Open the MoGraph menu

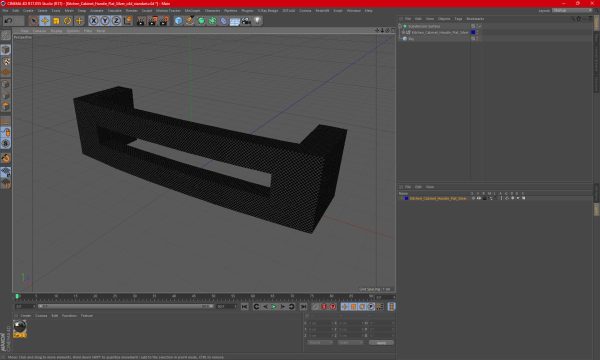pos(192,11)
